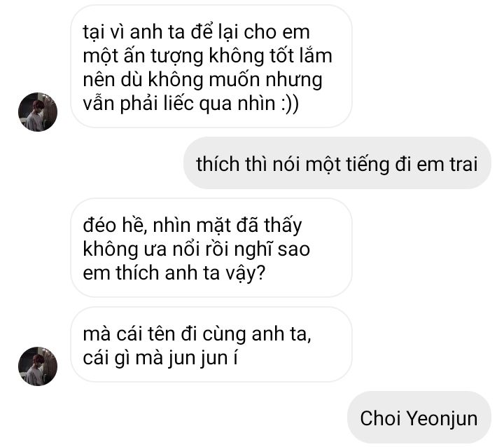Click the line 'cái gì mà jun jun í'
The image size is (504, 447).
pos(160,358)
